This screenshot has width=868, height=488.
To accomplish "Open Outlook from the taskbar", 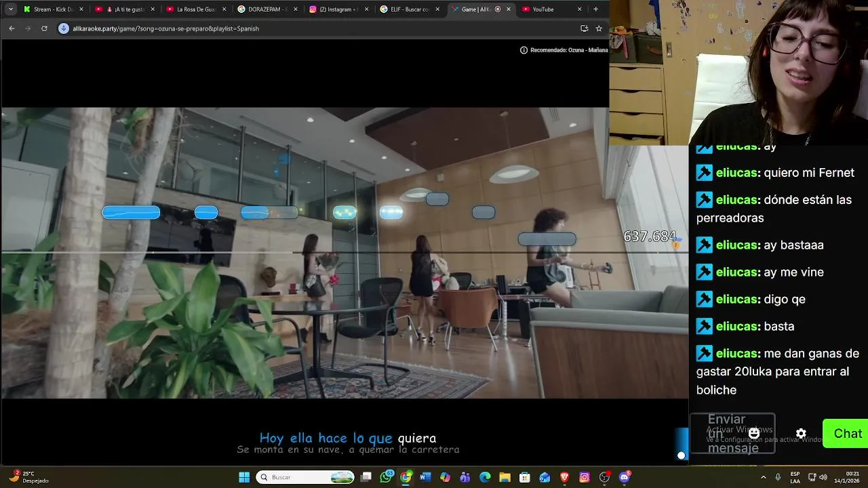I will coord(545,477).
